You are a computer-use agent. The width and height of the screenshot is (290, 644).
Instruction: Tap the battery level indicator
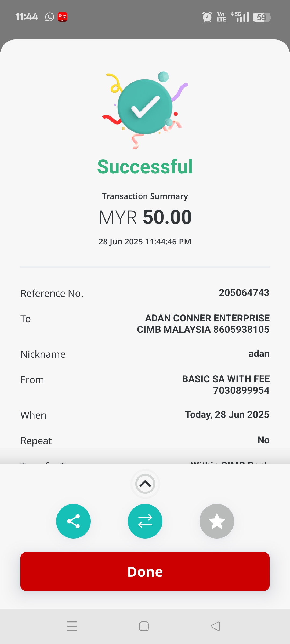pos(262,17)
